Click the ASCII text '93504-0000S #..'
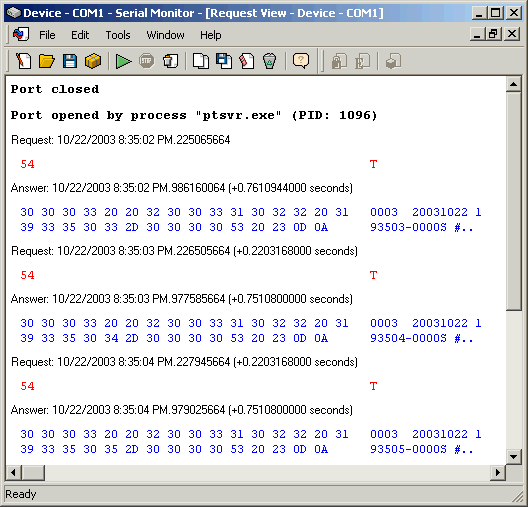This screenshot has height=507, width=528. click(x=422, y=338)
